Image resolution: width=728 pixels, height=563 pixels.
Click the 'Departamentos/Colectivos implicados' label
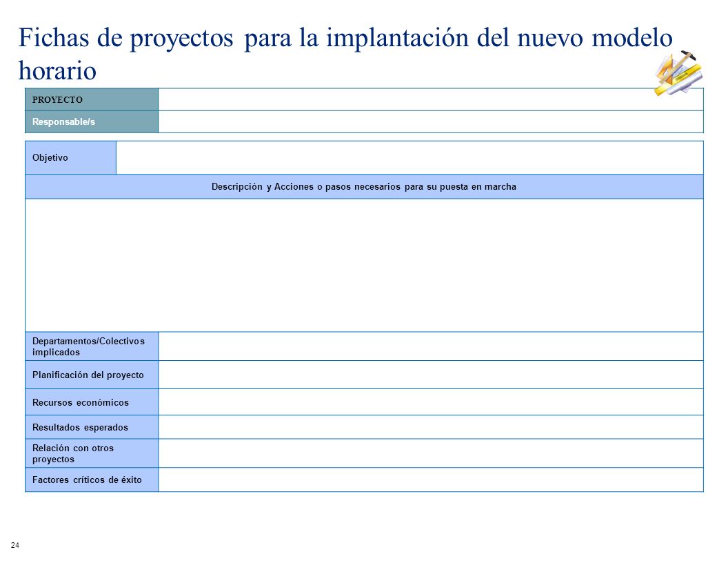pyautogui.click(x=92, y=346)
